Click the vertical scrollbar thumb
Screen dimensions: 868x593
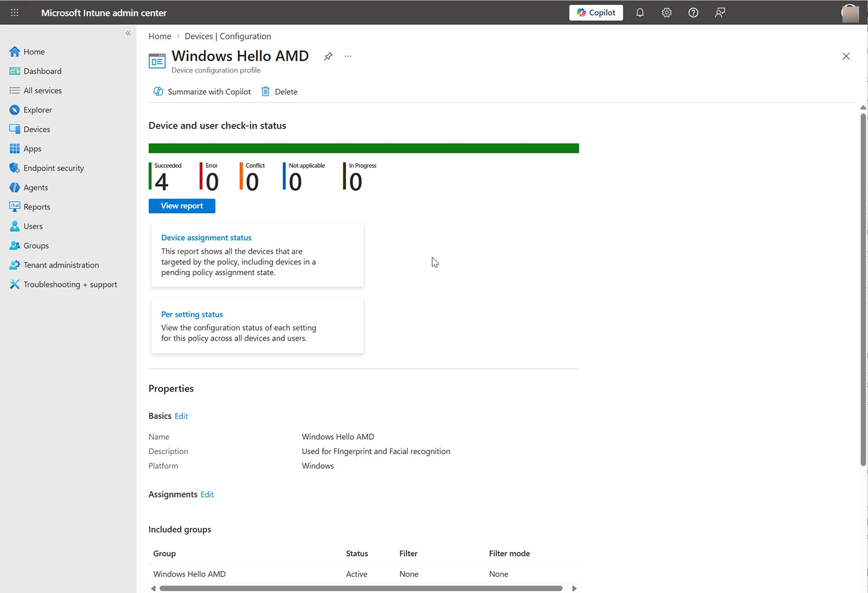[x=863, y=289]
